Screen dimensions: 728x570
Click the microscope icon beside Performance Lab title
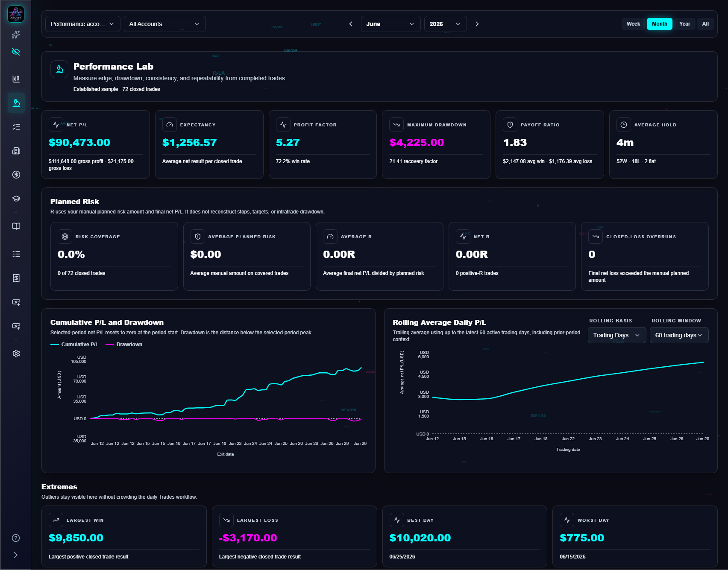coord(59,69)
